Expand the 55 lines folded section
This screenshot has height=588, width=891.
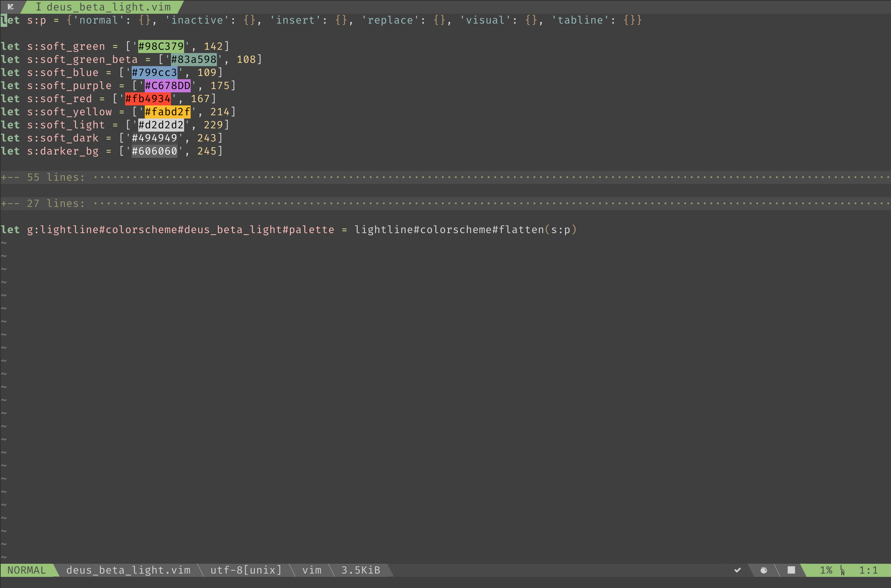click(43, 177)
